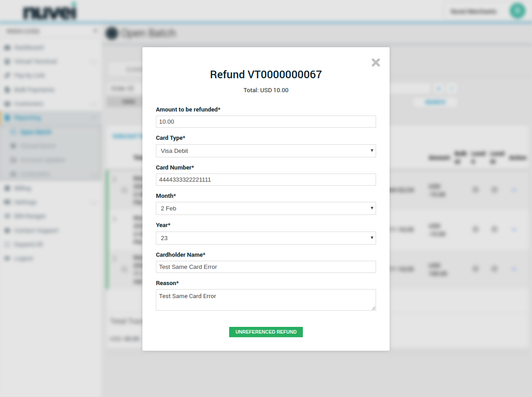Screen dimensions: 532x397
Task: Grab the Reason textarea resize handle
Action: click(373, 308)
